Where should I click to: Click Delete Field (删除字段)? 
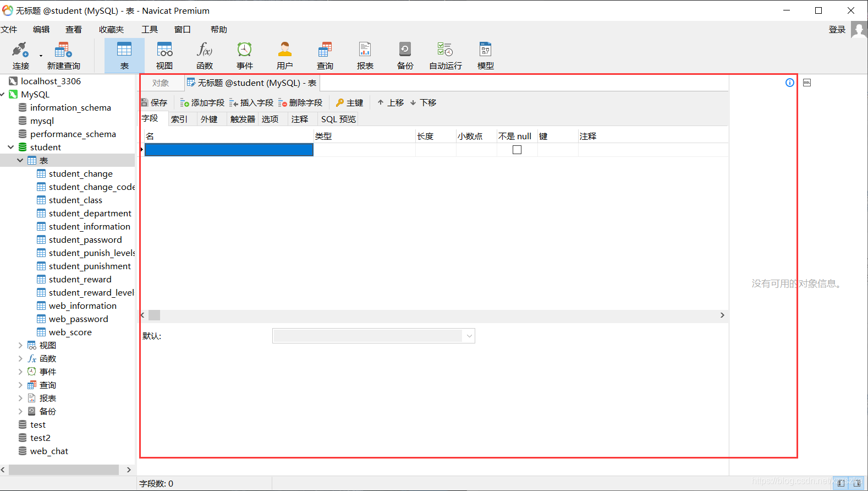pos(300,102)
